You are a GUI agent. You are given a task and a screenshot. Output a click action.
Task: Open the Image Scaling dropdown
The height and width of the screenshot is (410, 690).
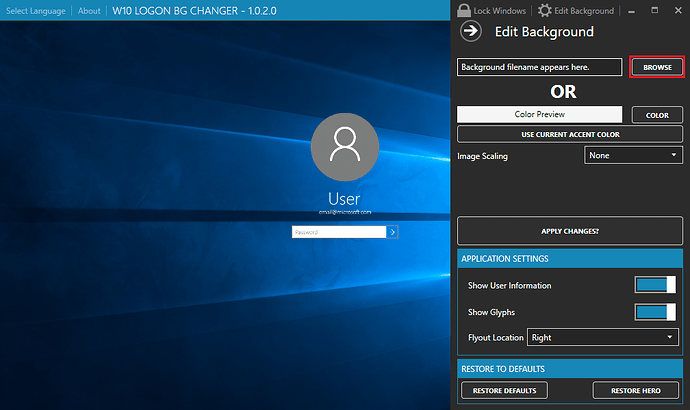[x=634, y=155]
